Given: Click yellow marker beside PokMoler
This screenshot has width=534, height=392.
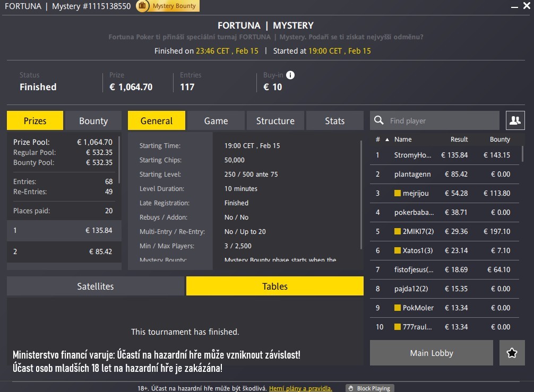Looking at the screenshot, I should pos(398,308).
